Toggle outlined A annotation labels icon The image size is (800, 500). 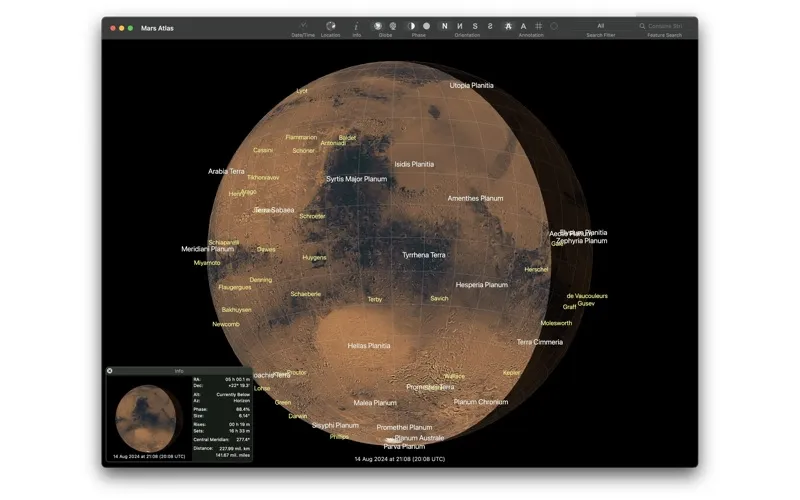[x=508, y=26]
